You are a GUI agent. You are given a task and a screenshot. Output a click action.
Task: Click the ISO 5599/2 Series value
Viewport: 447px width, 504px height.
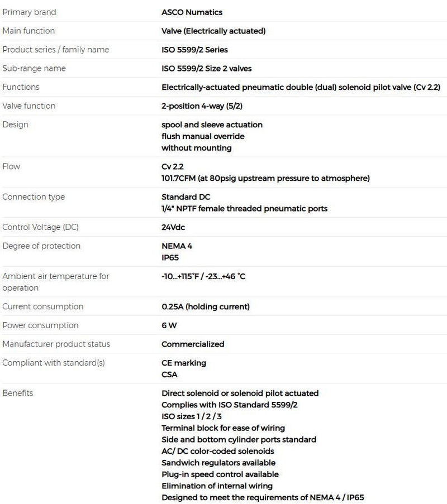194,50
